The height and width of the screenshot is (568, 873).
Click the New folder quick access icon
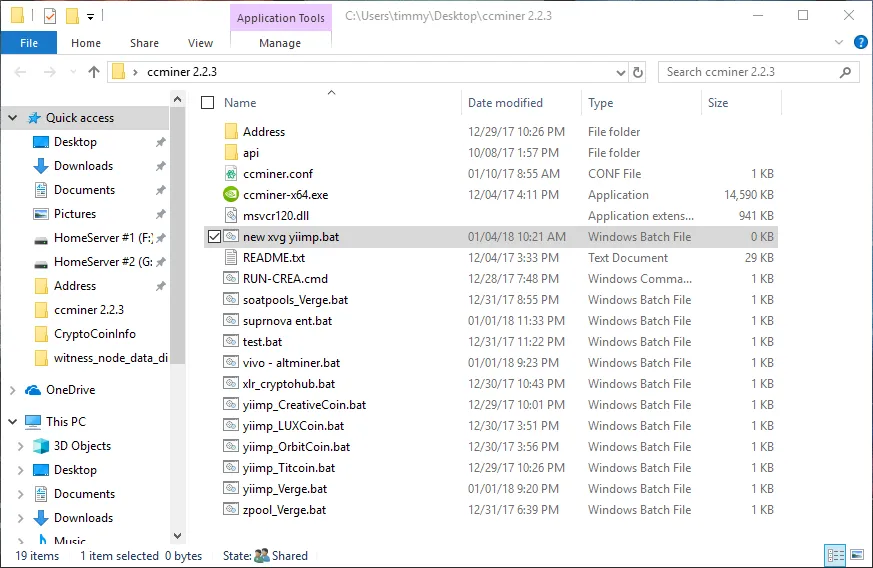pos(72,16)
